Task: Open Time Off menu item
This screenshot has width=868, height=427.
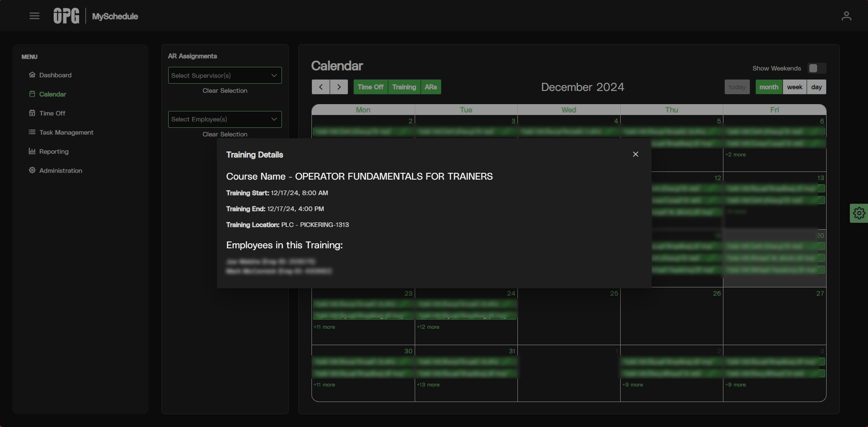Action: pyautogui.click(x=52, y=113)
